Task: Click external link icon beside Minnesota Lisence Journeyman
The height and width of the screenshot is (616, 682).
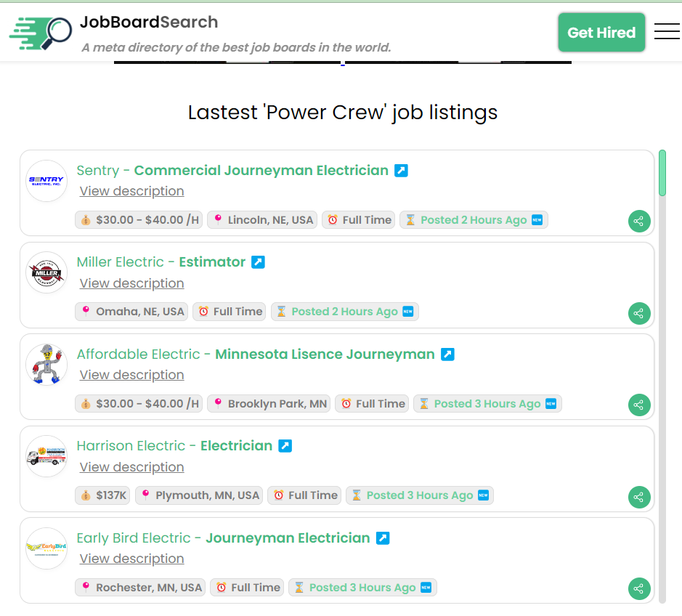Action: coord(447,354)
